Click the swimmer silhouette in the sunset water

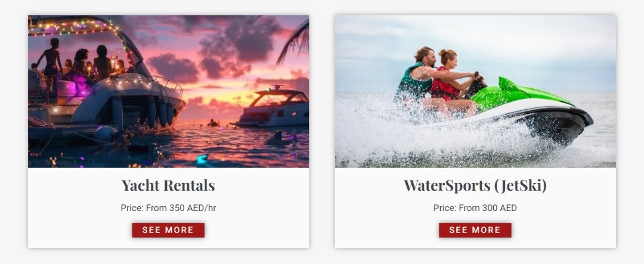pyautogui.click(x=212, y=123)
